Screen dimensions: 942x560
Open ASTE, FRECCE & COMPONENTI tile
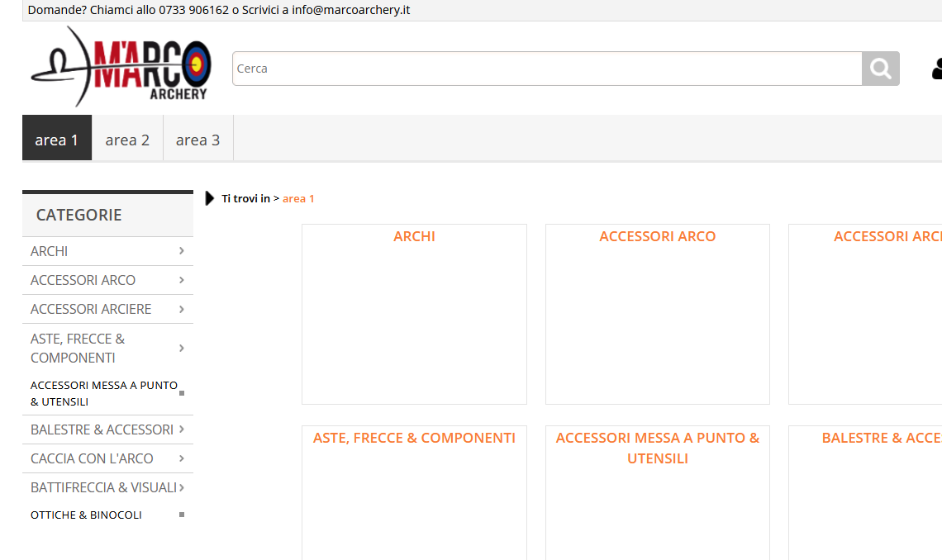(414, 438)
